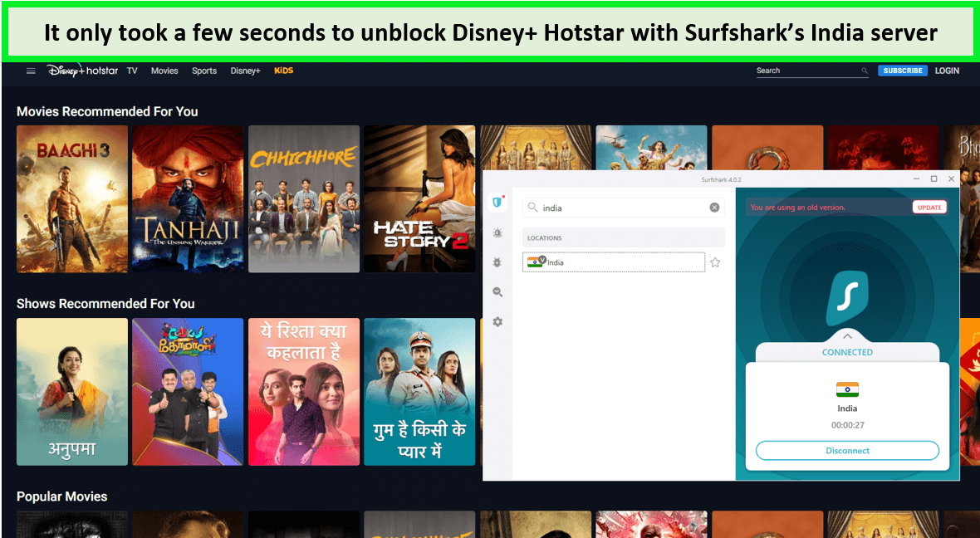
Task: Open the Chhichhore movie poster
Action: click(304, 198)
